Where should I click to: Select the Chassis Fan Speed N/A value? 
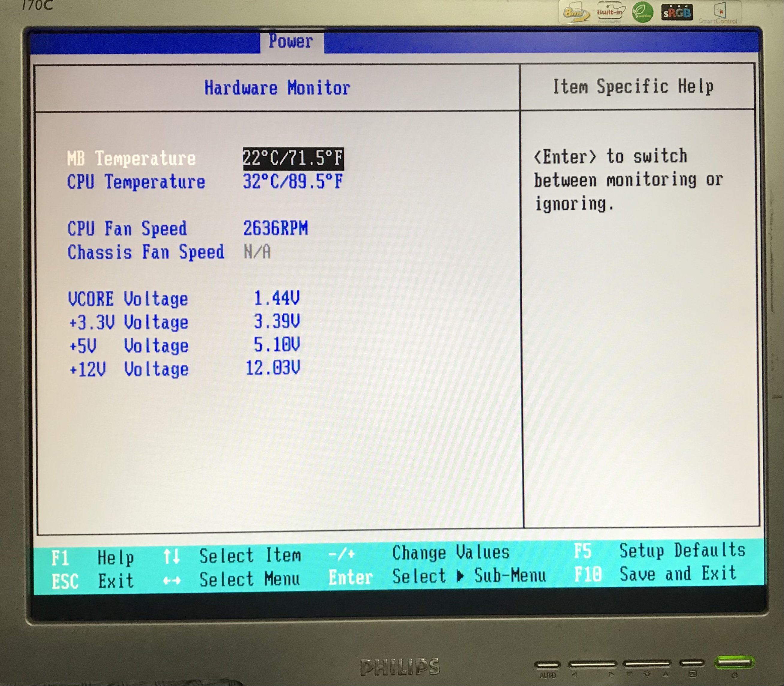point(257,252)
